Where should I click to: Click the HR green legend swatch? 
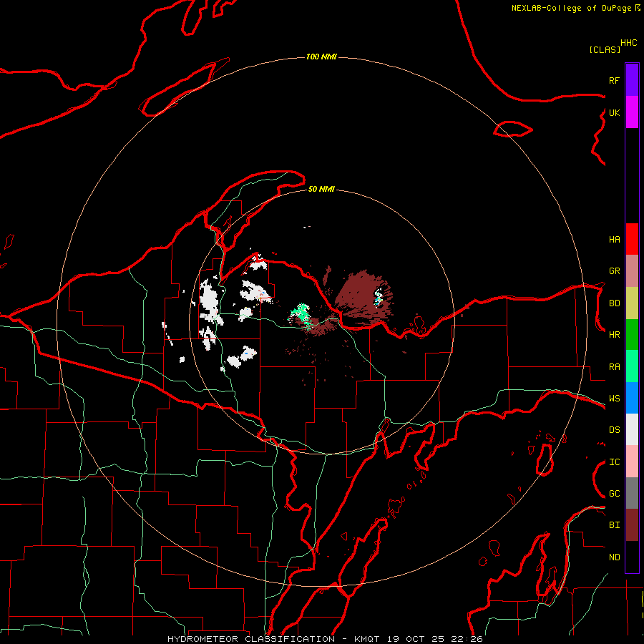pyautogui.click(x=632, y=335)
